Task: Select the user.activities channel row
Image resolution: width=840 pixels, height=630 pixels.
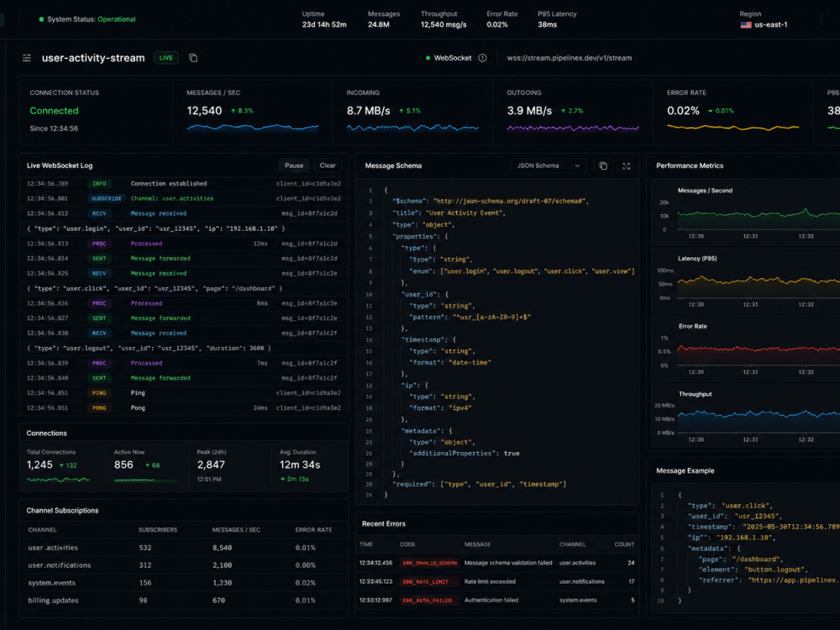Action: tap(184, 548)
